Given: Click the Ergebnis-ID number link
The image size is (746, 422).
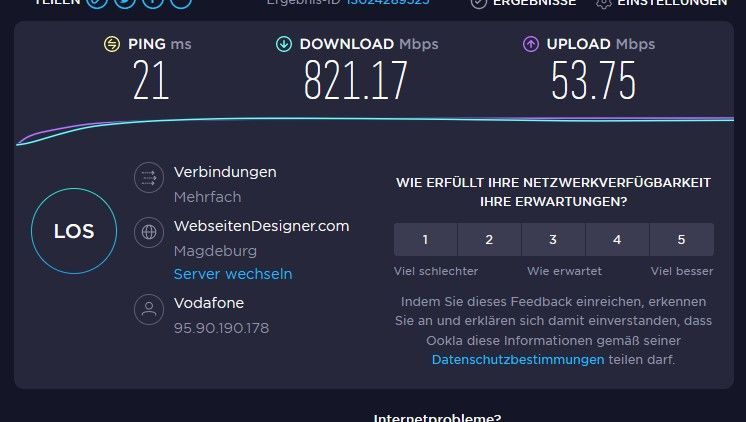Looking at the screenshot, I should coord(388,2).
